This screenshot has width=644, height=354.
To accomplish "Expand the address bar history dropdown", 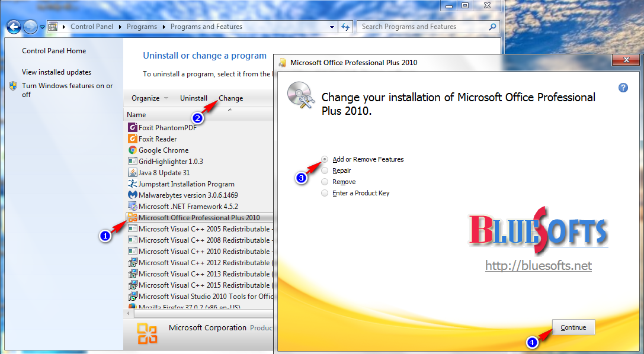I will point(332,27).
